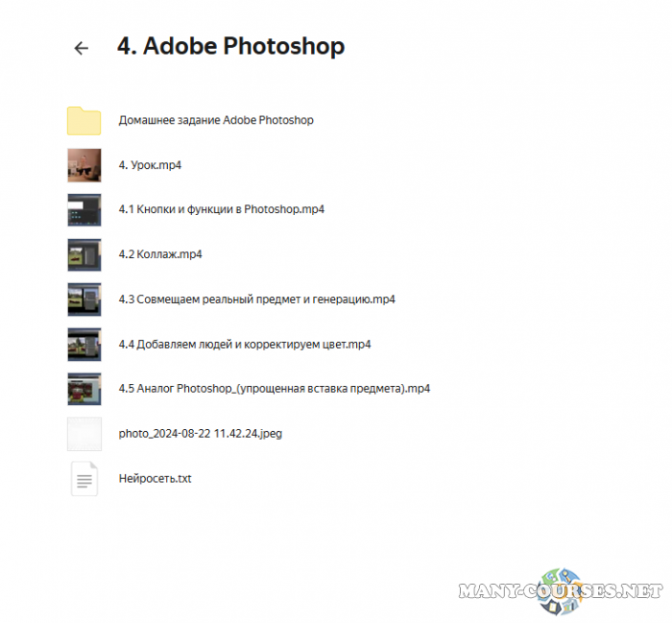Click the Нейросеть.txt document icon
The height and width of the screenshot is (623, 672).
click(84, 479)
